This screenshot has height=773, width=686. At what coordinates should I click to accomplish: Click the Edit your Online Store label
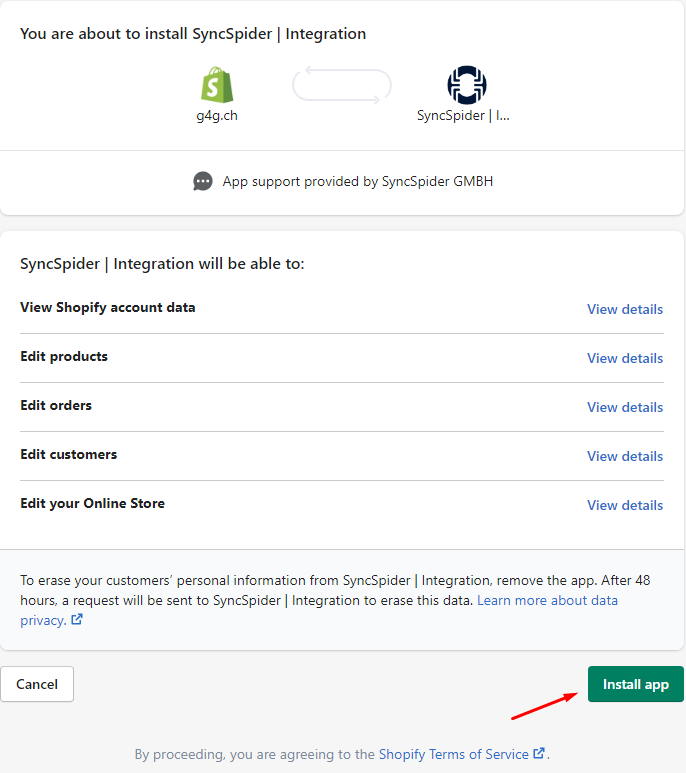click(93, 503)
